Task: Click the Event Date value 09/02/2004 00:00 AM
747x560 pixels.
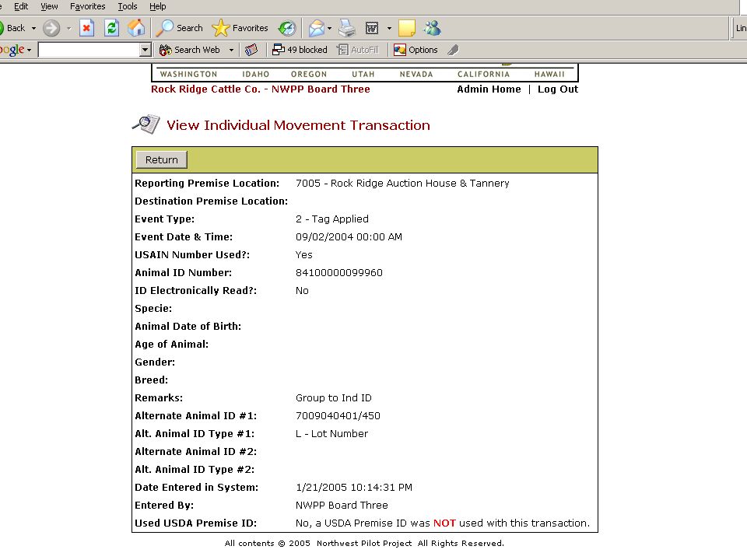Action: pos(349,237)
